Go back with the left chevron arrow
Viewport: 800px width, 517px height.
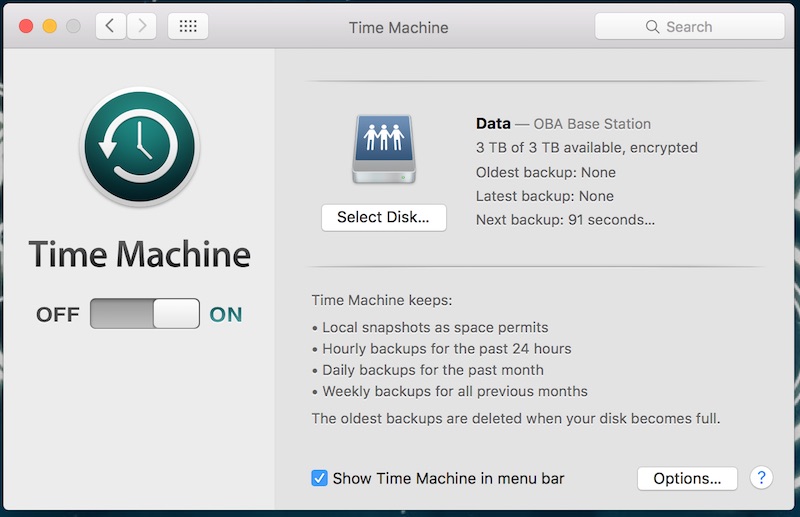[110, 27]
